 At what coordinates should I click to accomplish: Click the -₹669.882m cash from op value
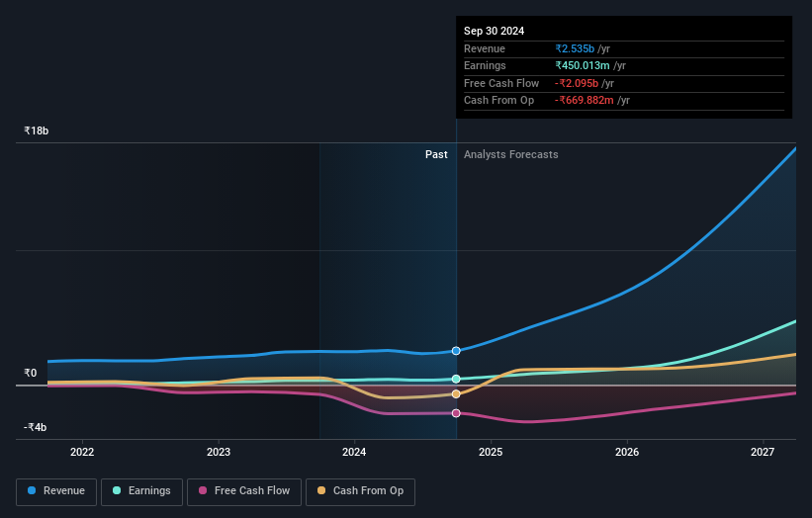pyautogui.click(x=585, y=101)
